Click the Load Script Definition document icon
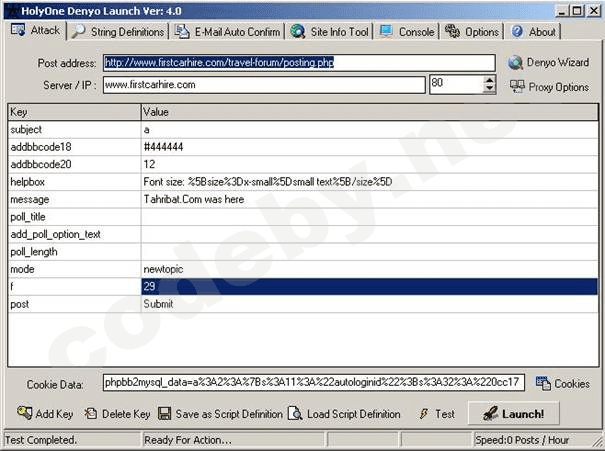 (x=295, y=414)
